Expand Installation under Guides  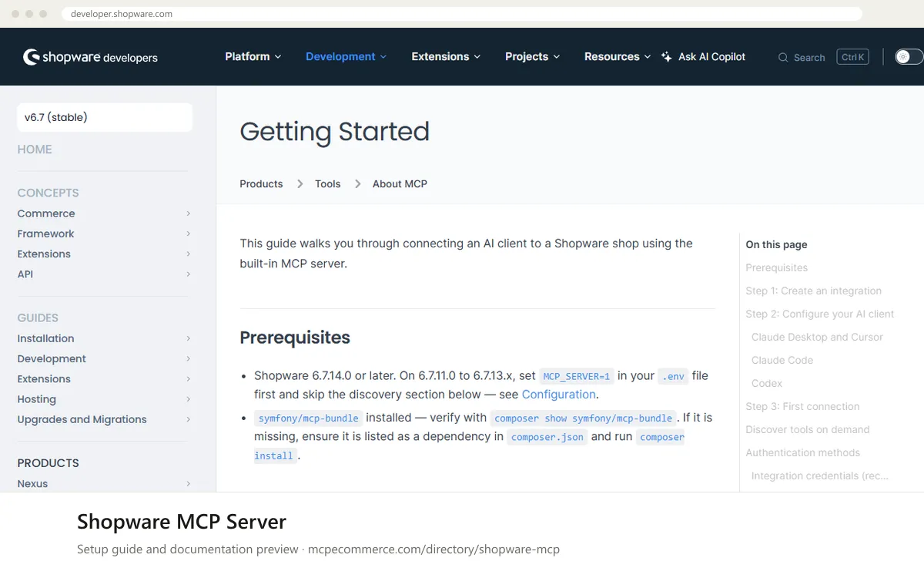104,338
